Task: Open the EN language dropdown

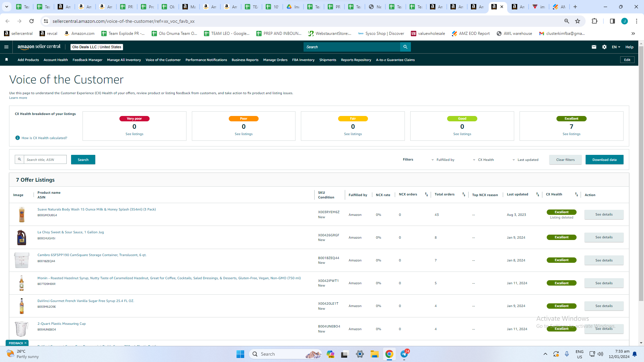Action: 616,47
